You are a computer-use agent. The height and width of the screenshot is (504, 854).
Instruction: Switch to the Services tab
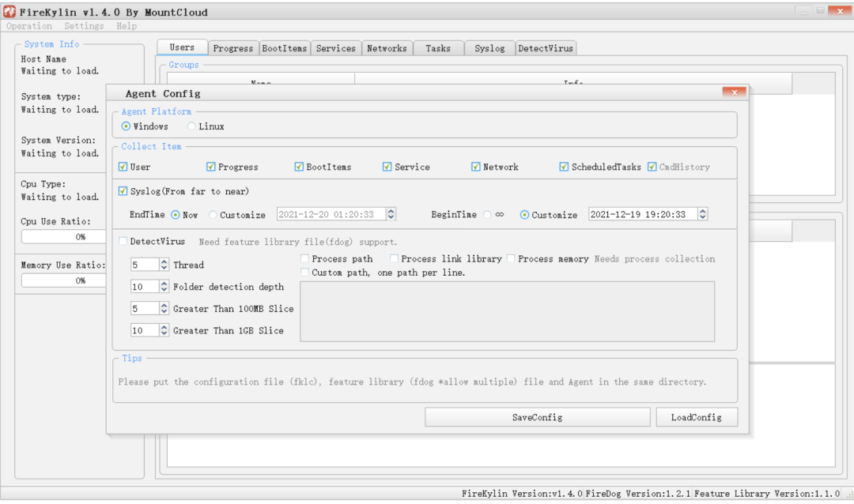335,48
